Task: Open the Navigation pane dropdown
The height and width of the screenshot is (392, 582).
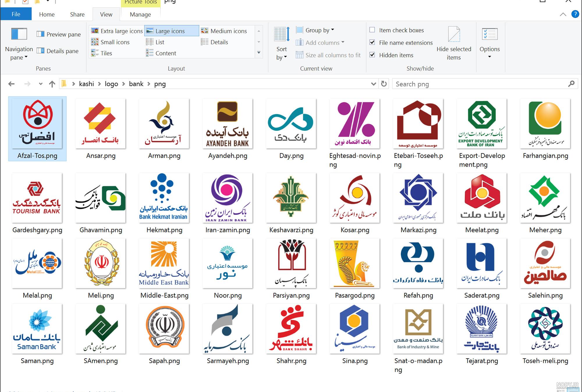Action: (19, 44)
